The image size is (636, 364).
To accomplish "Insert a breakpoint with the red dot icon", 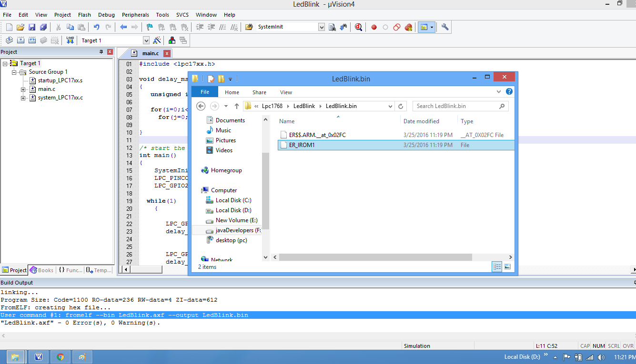I will [x=374, y=27].
